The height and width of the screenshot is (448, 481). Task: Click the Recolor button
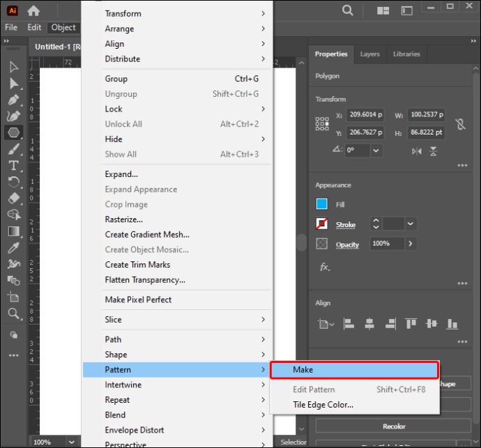click(394, 426)
